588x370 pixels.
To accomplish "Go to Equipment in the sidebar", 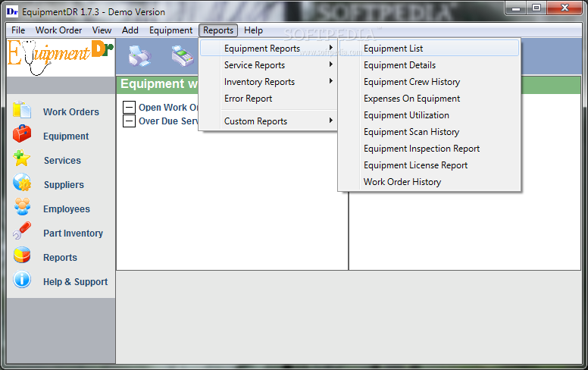I will tap(66, 136).
